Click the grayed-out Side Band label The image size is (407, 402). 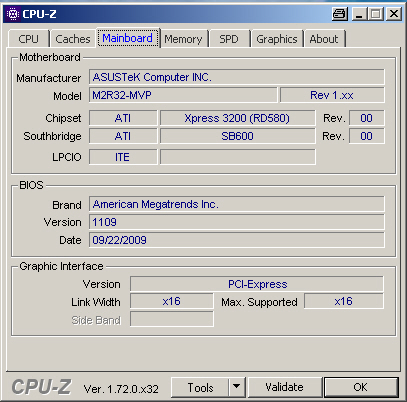coord(96,320)
